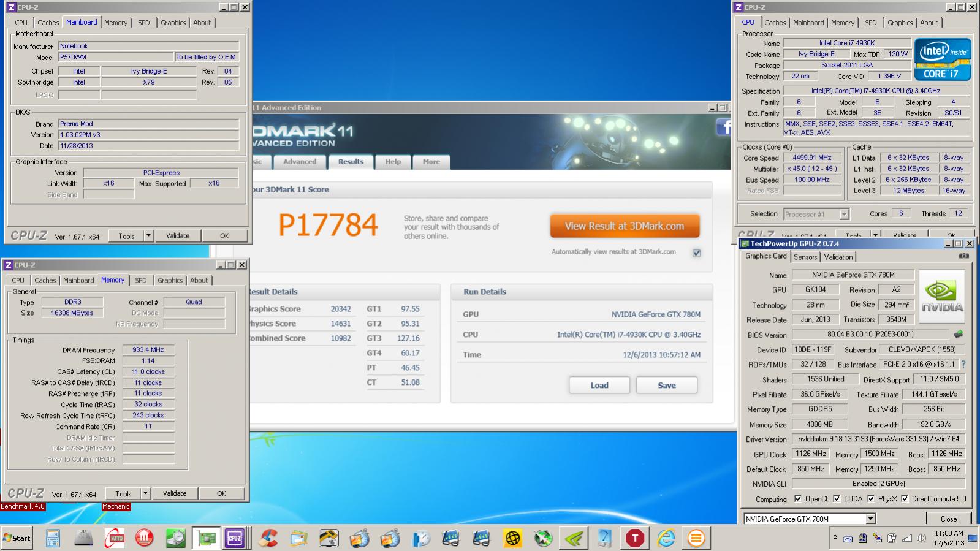Toggle the OpenCL checkbox in GPU-Z
This screenshot has height=551, width=980.
(x=797, y=498)
